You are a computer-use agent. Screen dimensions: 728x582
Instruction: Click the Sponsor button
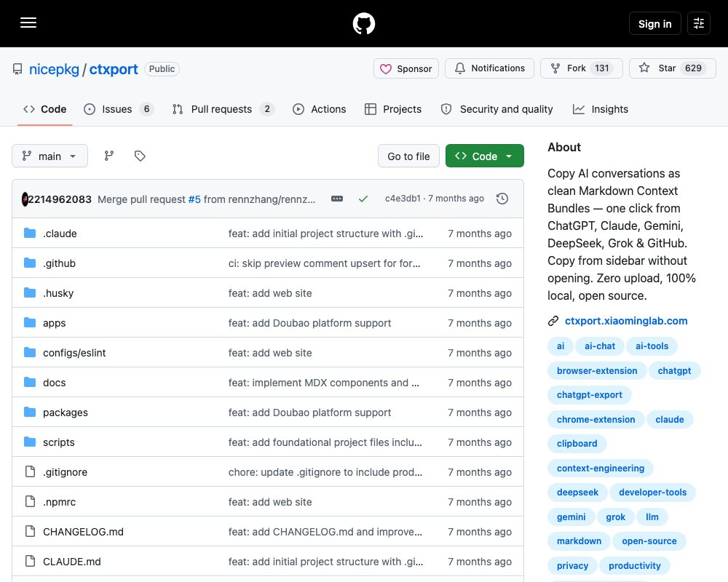coord(405,68)
